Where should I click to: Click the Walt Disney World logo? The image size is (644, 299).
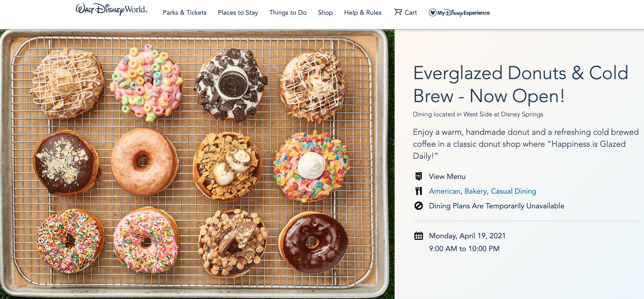111,9
